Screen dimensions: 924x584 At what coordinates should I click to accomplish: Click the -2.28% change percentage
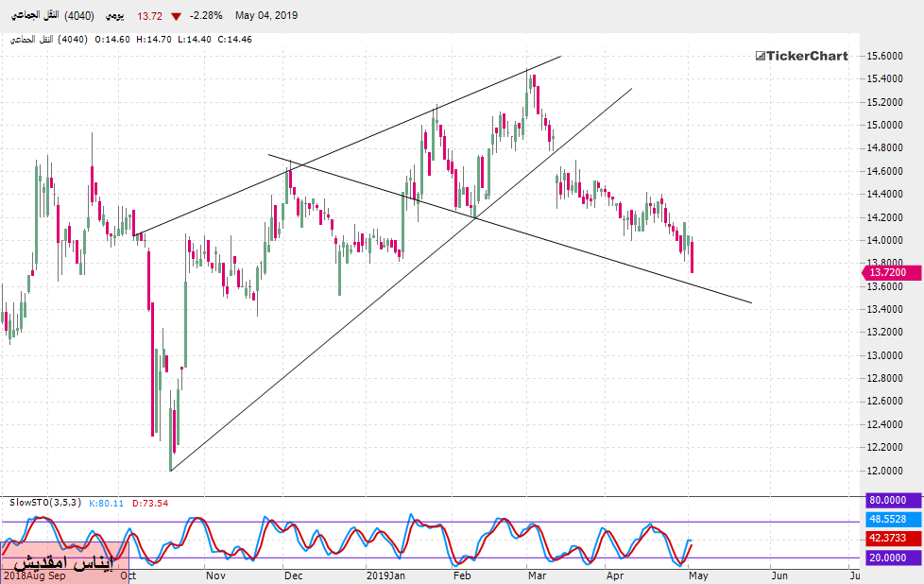coord(206,16)
